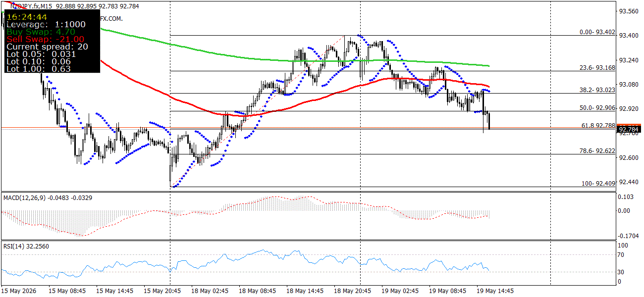
Task: Select the 50.0 Fibonacci label at 92.906
Action: click(597, 107)
